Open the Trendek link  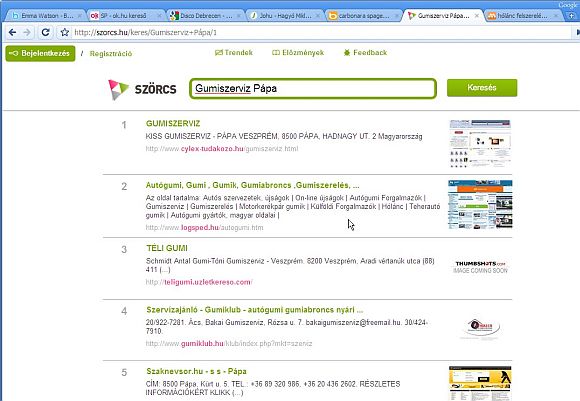tap(234, 53)
